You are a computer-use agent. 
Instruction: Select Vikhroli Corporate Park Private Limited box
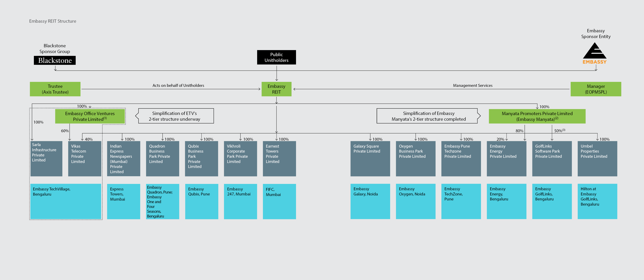pyautogui.click(x=241, y=159)
